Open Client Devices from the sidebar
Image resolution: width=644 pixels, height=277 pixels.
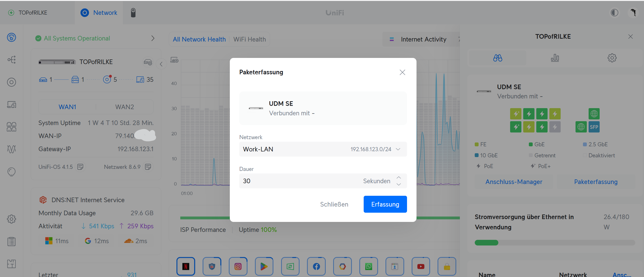tap(12, 105)
